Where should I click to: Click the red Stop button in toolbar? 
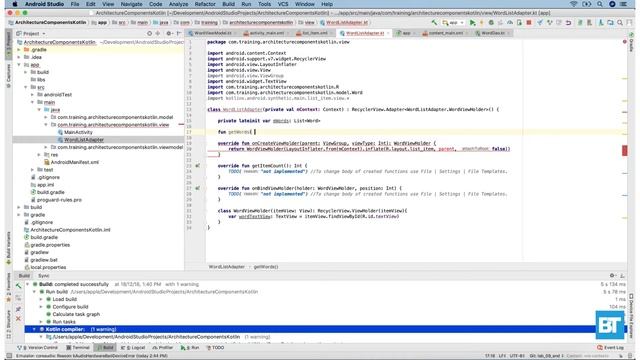coord(529,23)
